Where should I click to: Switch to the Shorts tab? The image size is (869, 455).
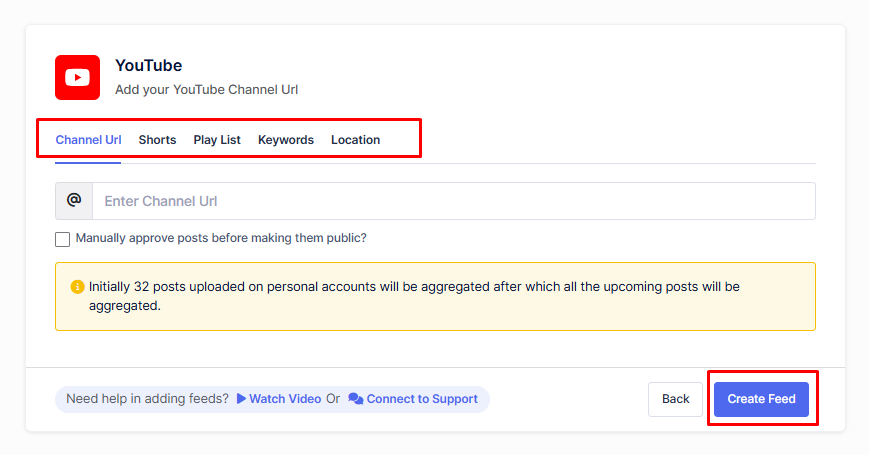tap(157, 140)
